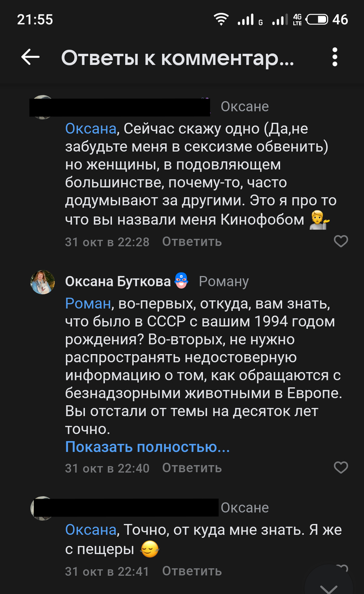Viewport: 364px width, 594px height.
Task: Reply to the 22:40 comment
Action: (x=192, y=468)
